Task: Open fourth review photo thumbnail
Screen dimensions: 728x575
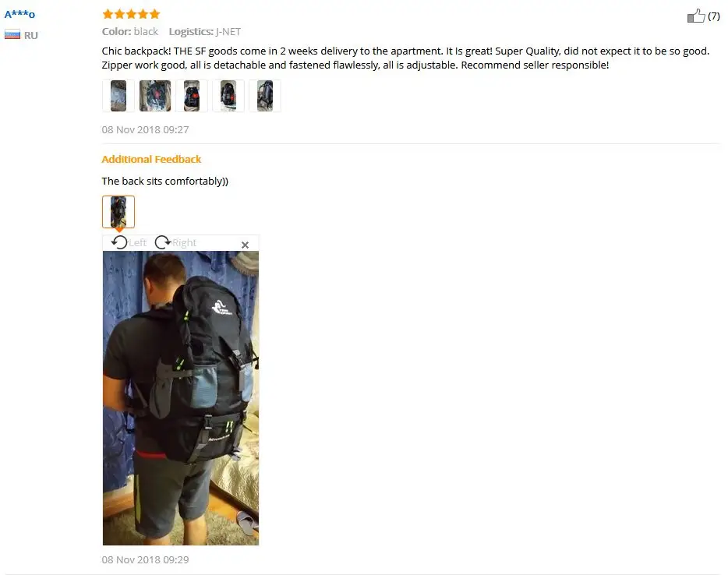Action: click(x=228, y=96)
